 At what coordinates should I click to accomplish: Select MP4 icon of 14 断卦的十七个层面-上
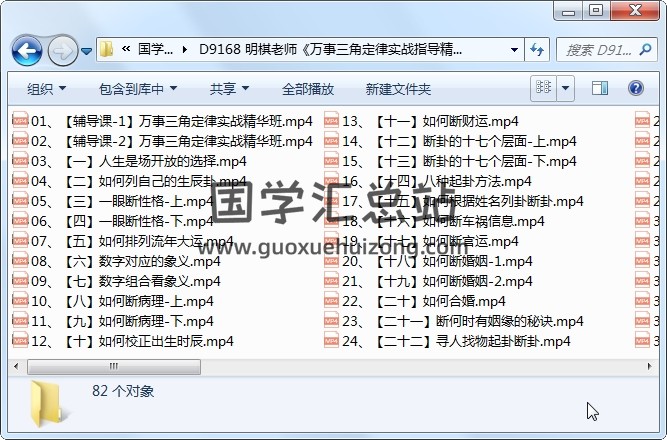[x=331, y=141]
